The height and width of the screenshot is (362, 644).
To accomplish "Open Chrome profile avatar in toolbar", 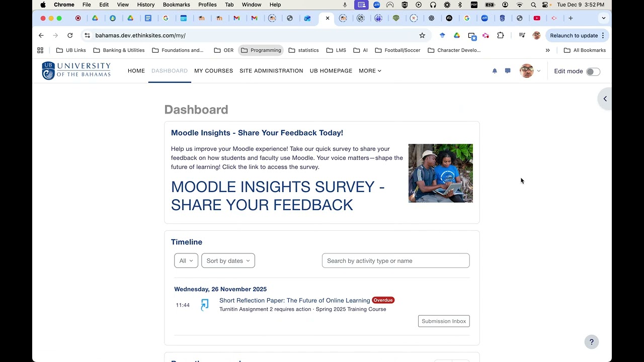I will tap(536, 36).
